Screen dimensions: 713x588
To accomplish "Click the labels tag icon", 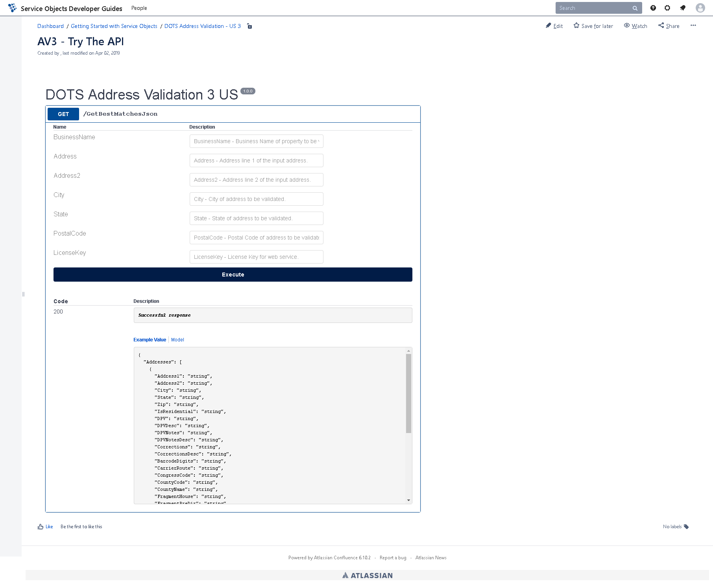I will [x=686, y=527].
